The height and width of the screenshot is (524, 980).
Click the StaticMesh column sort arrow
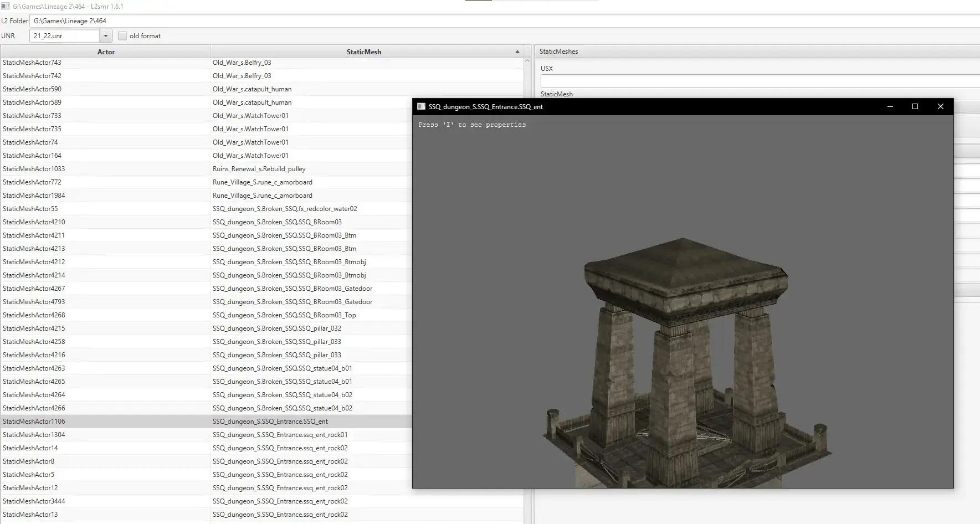tap(517, 52)
